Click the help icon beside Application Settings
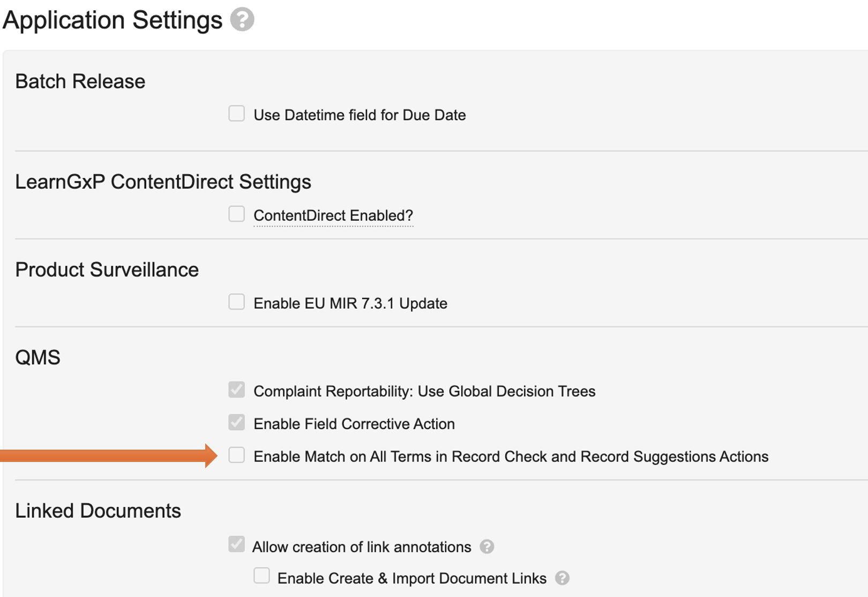The image size is (868, 597). [x=242, y=20]
